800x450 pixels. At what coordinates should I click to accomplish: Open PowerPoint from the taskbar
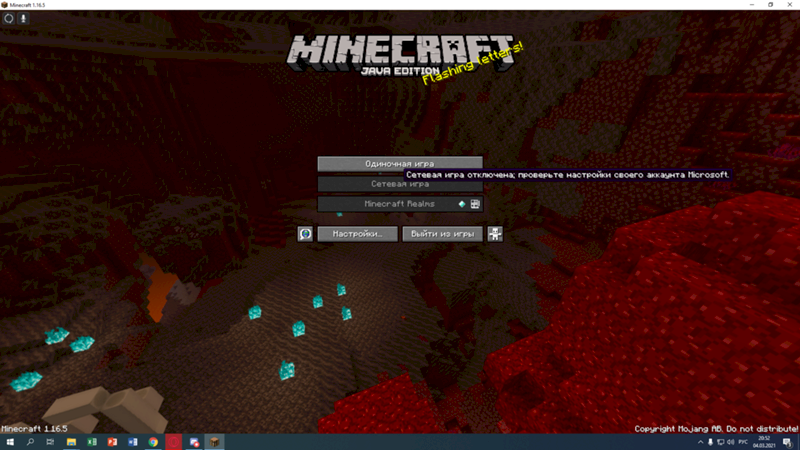tap(112, 442)
